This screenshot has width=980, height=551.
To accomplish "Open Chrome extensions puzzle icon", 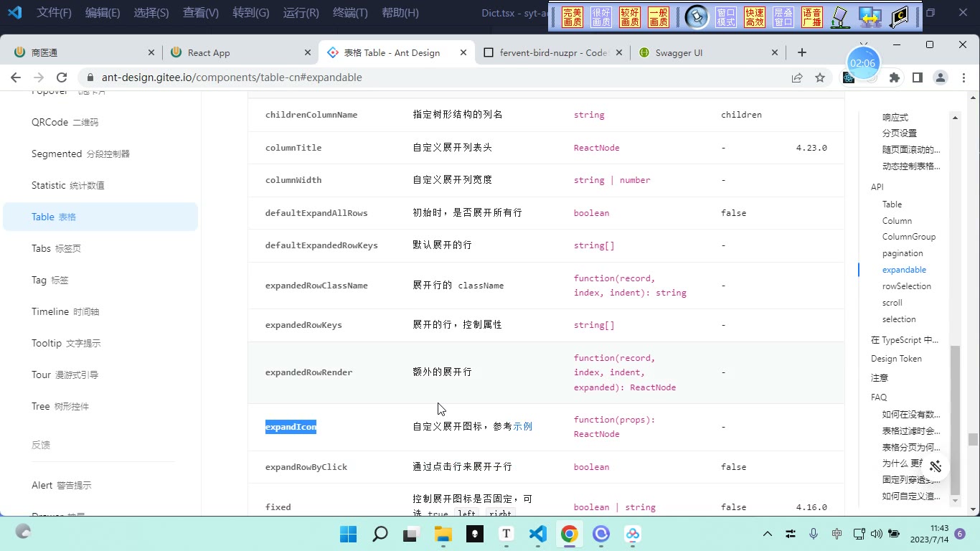I will [x=895, y=77].
